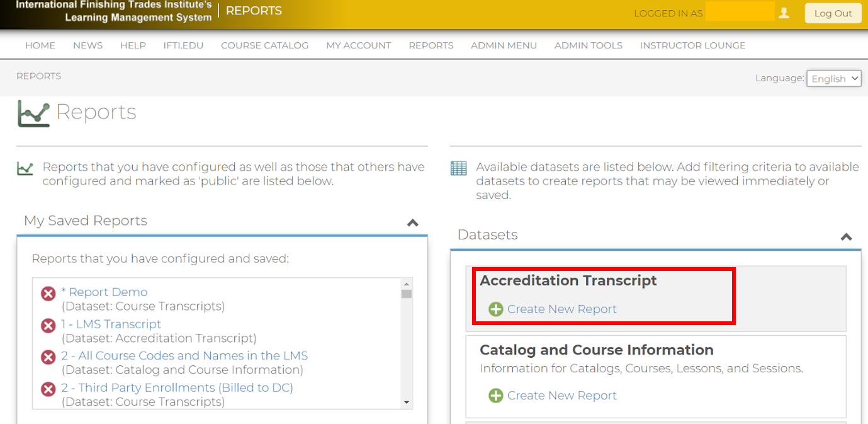Click the REPORTS breadcrumb
The height and width of the screenshot is (424, 868).
pos(38,76)
